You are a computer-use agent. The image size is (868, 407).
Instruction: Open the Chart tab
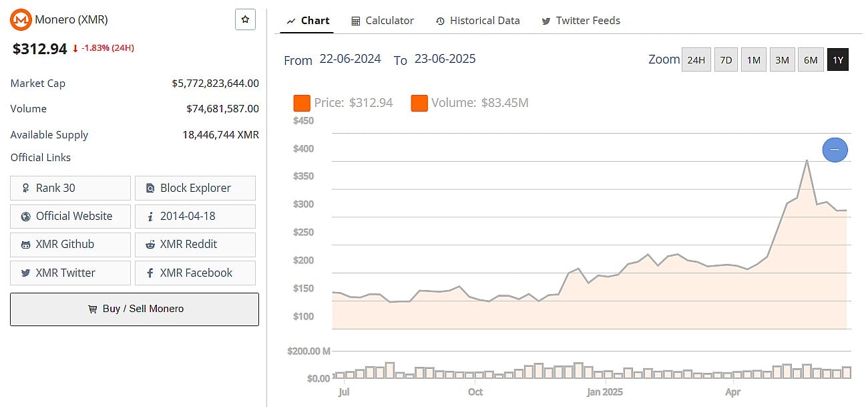[308, 21]
